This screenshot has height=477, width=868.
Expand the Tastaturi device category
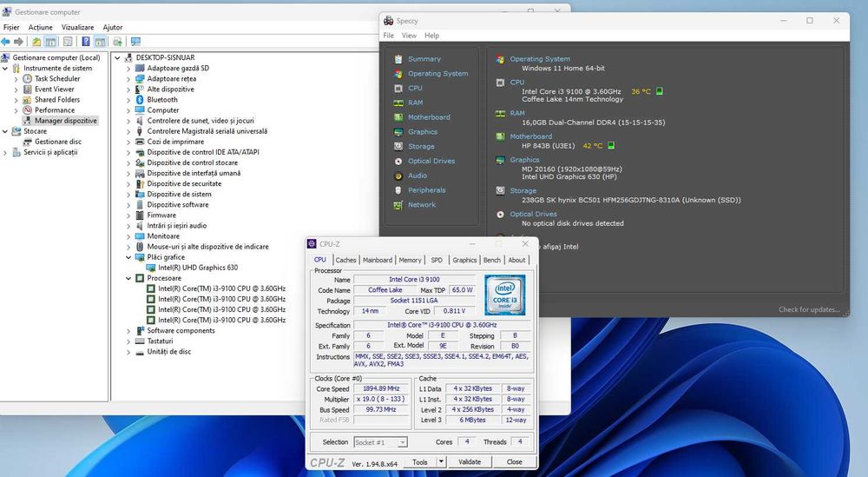point(128,341)
